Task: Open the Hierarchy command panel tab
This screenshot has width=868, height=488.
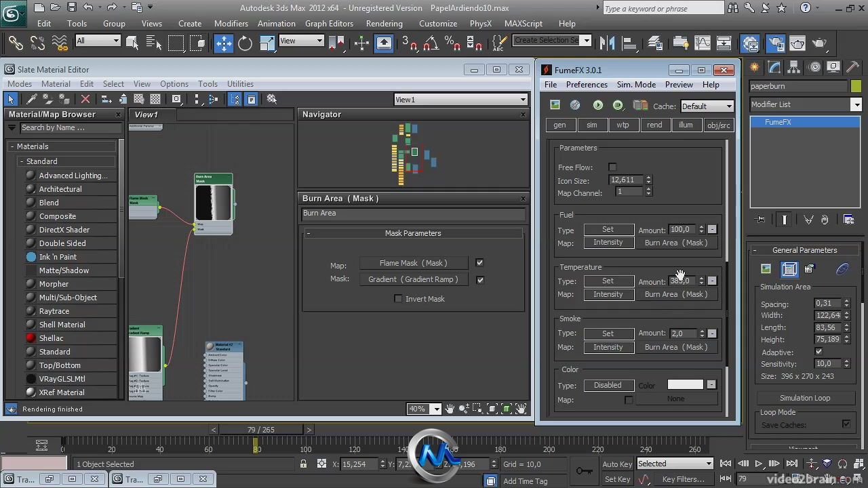Action: point(794,67)
